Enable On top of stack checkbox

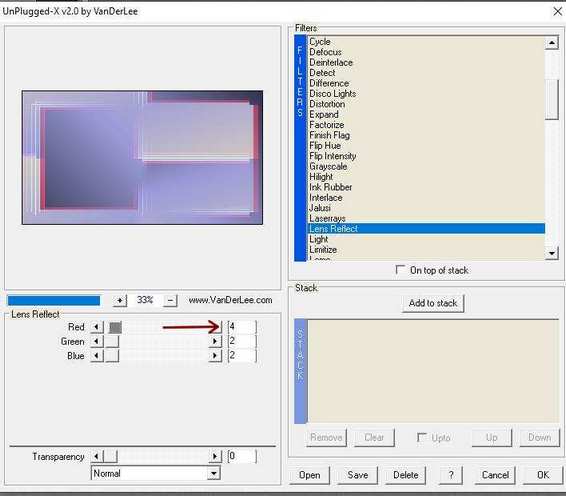tap(400, 270)
